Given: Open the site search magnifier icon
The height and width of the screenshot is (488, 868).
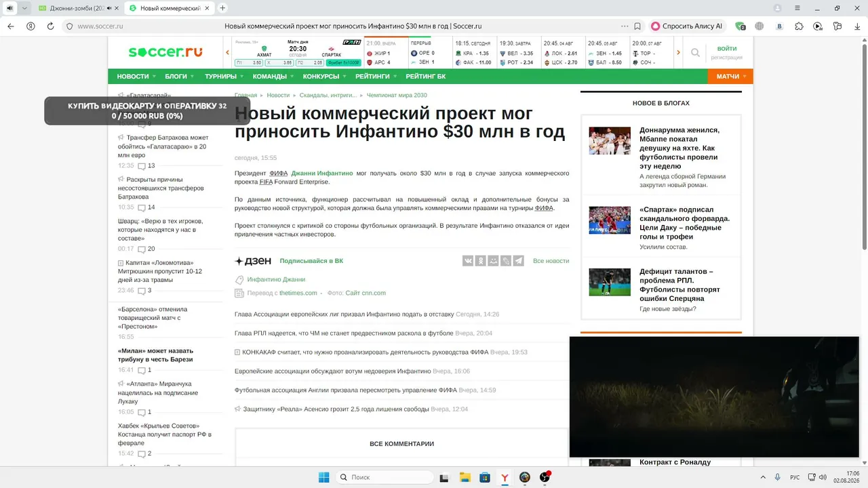Looking at the screenshot, I should 695,52.
